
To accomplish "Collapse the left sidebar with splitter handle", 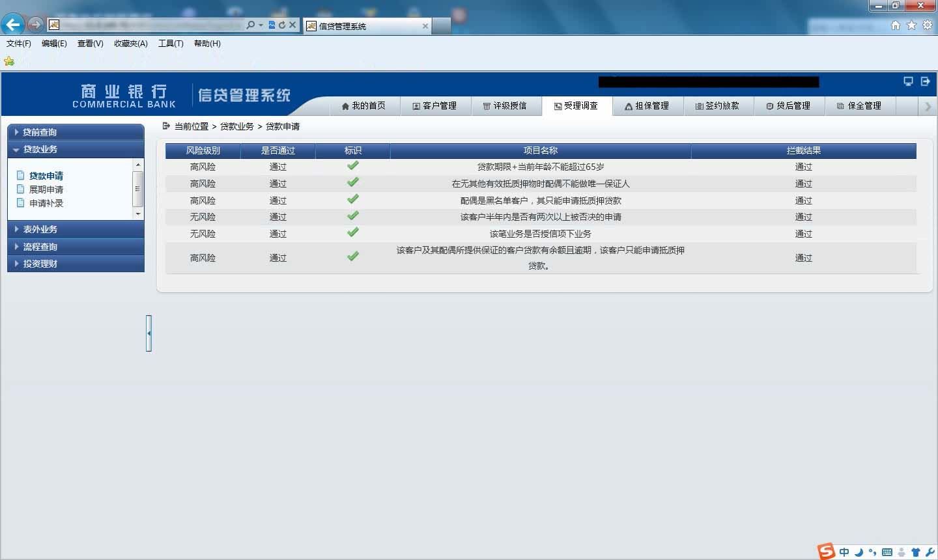I will (x=149, y=333).
